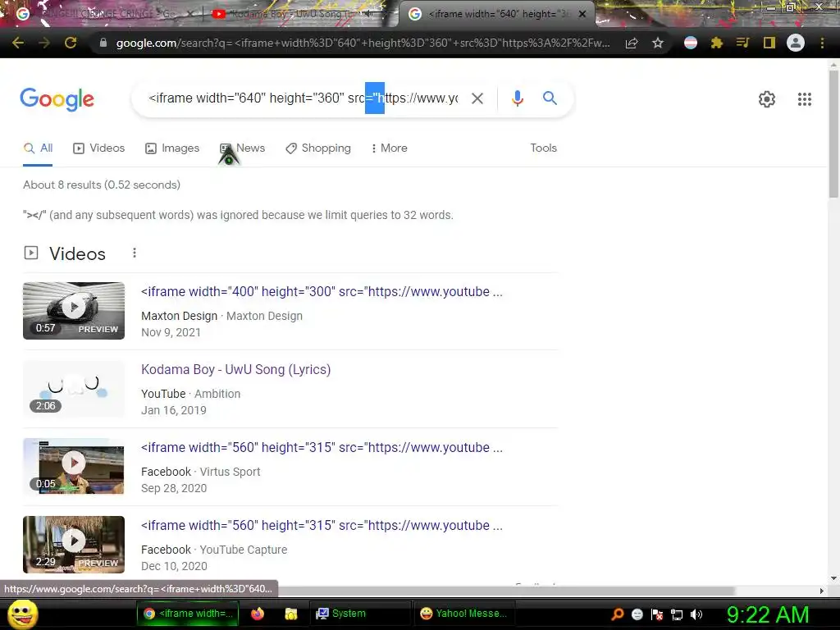Click the vertical page scrollbar
The height and width of the screenshot is (630, 840).
click(833, 134)
